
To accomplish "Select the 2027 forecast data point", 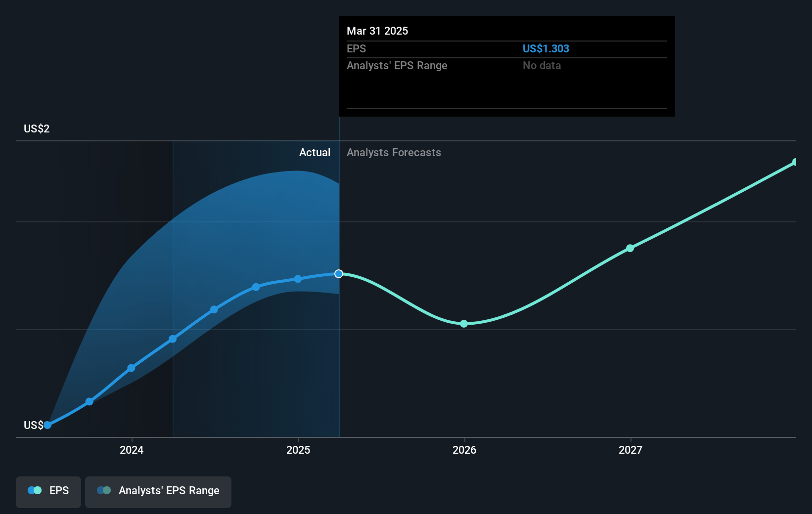I will click(x=630, y=248).
